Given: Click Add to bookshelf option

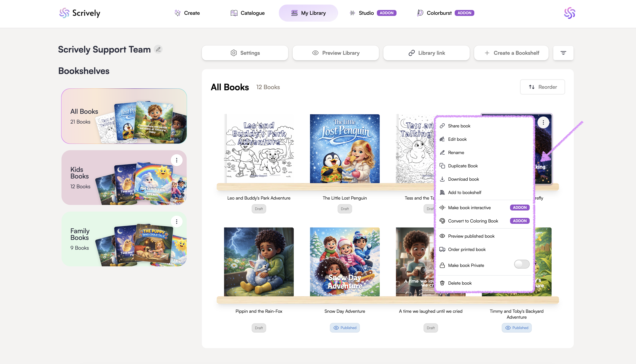Looking at the screenshot, I should click(x=464, y=192).
